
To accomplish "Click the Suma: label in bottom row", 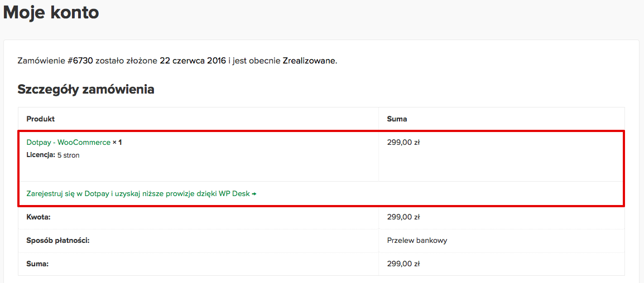I will (37, 264).
